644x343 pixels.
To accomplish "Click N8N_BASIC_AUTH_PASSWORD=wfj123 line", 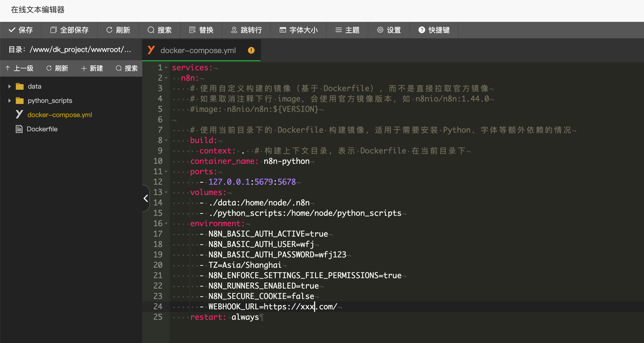I will pyautogui.click(x=277, y=255).
